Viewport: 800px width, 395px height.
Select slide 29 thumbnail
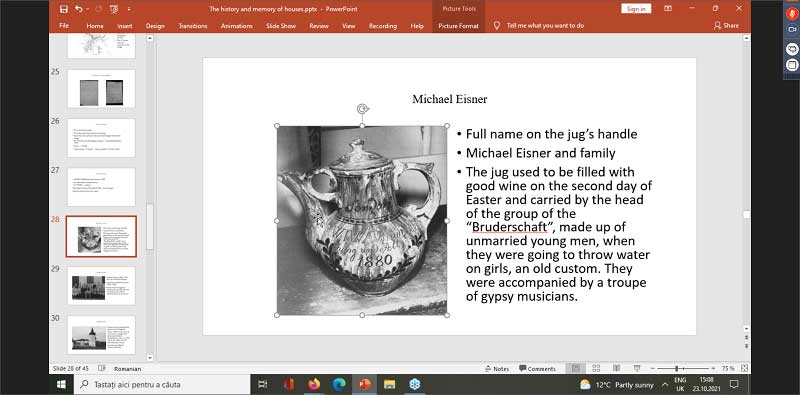(x=101, y=285)
